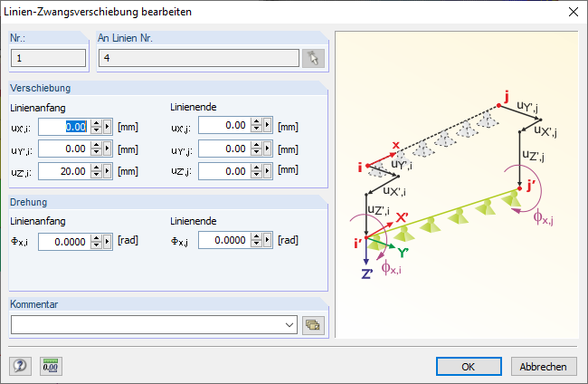588x384 pixels.
Task: Cancel with the Abbrechen button
Action: [544, 367]
